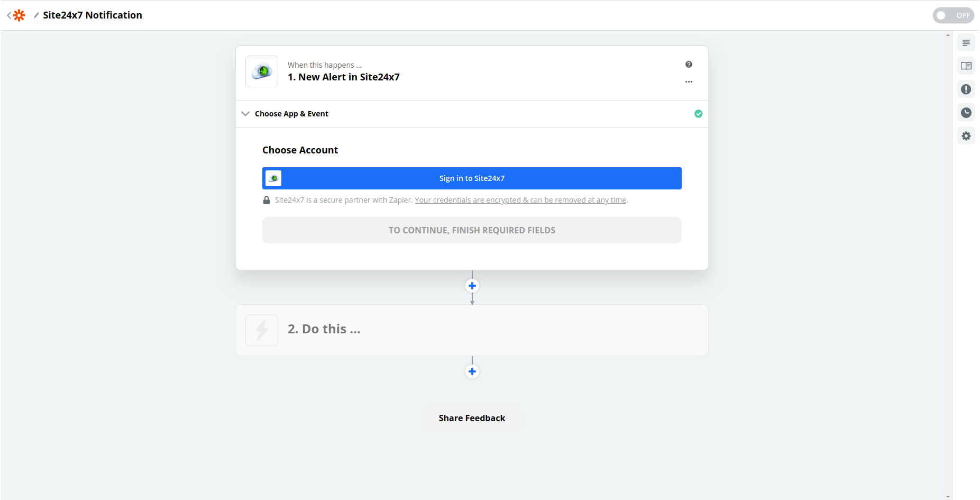Screen dimensions: 980x500
Task: Click the scrollbar down arrow
Action: point(947,496)
